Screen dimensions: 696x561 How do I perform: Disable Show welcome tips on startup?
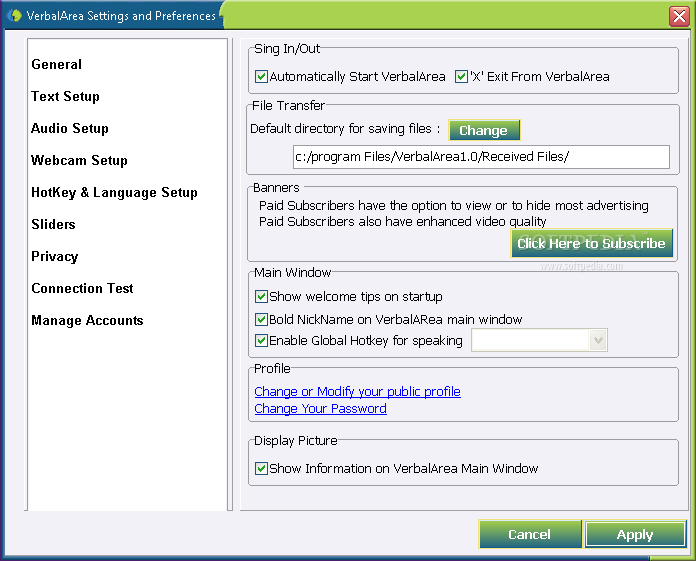pos(261,296)
